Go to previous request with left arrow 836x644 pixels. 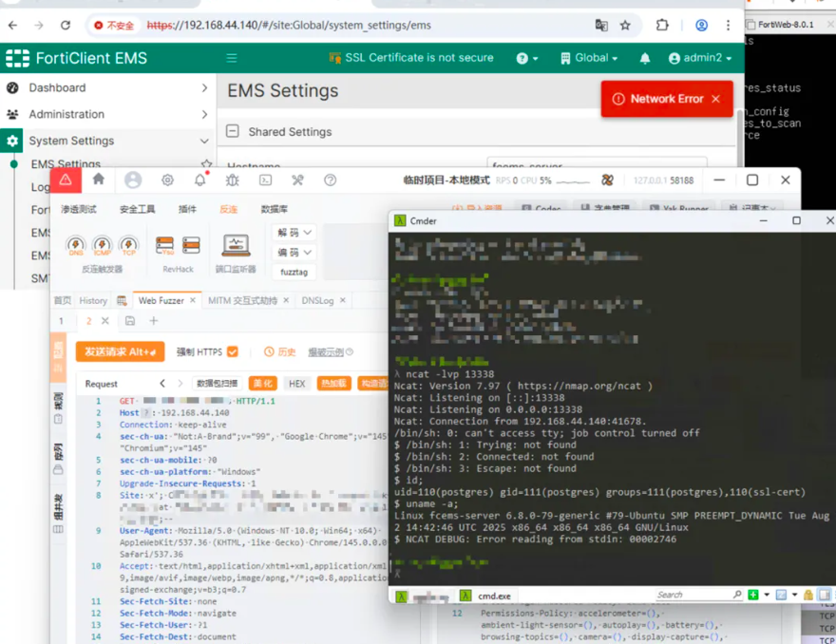tap(162, 384)
